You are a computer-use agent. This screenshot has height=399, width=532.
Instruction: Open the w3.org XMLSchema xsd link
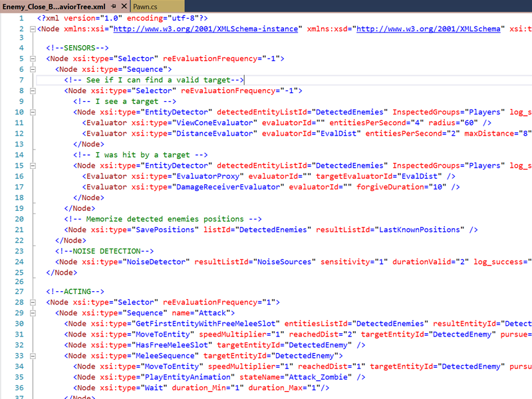pyautogui.click(x=428, y=29)
